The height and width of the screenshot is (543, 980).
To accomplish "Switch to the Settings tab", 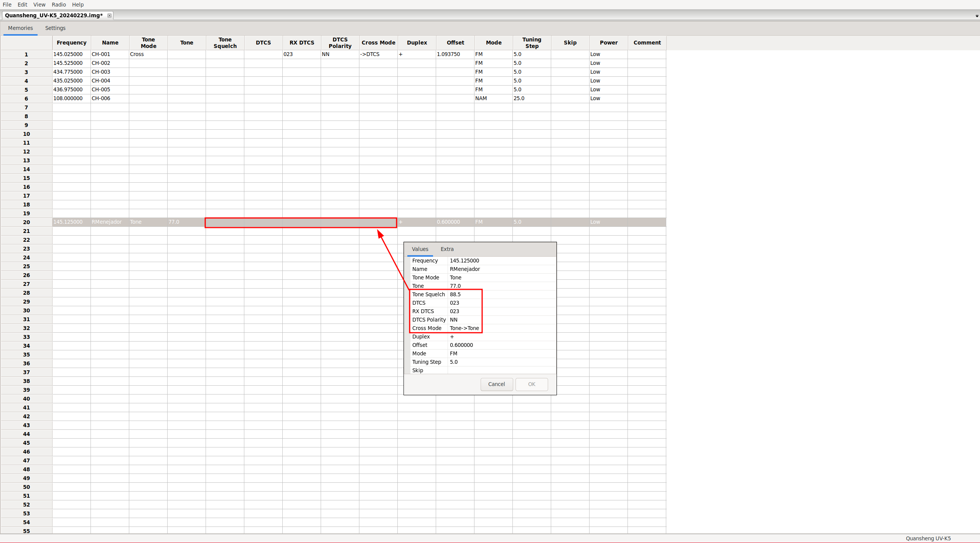I will click(55, 28).
